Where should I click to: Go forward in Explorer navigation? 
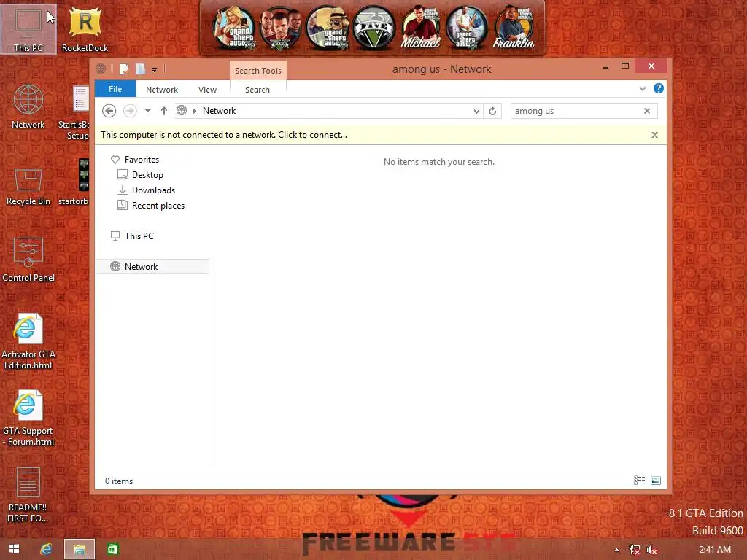[130, 111]
